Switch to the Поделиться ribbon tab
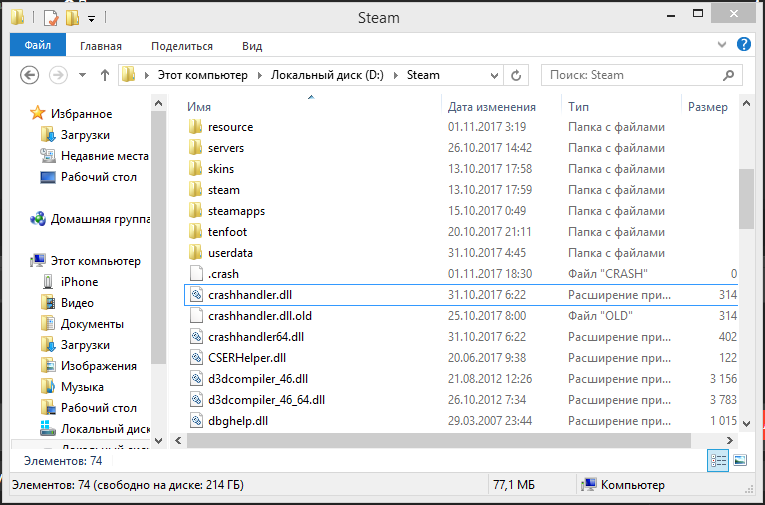This screenshot has width=765, height=505. (x=182, y=46)
